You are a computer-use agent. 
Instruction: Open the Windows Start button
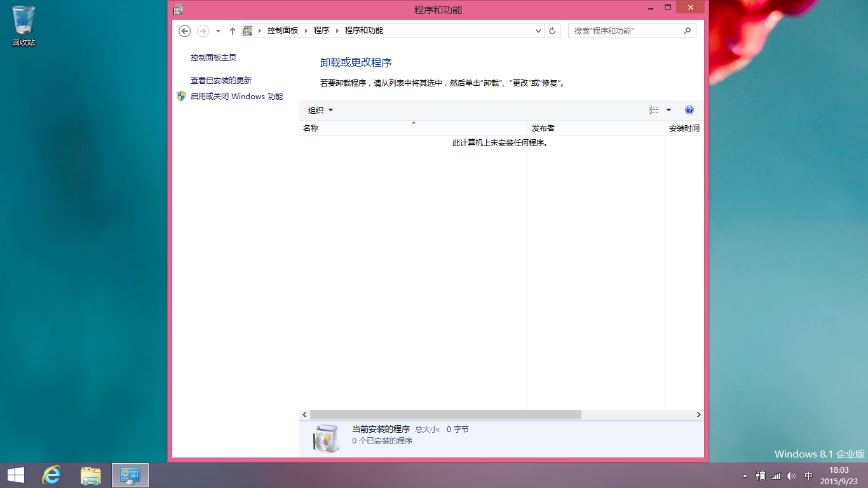pos(15,475)
